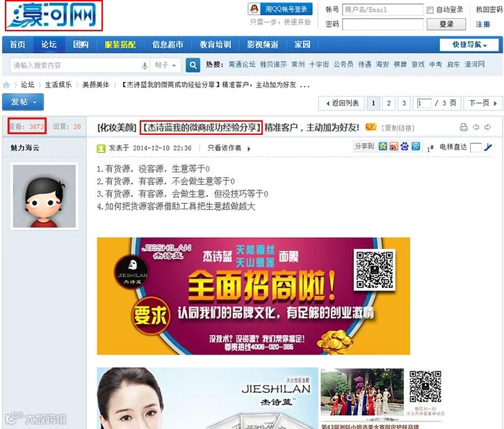Click the 全面招商啦 banner image
504x429 pixels.
coord(253,296)
